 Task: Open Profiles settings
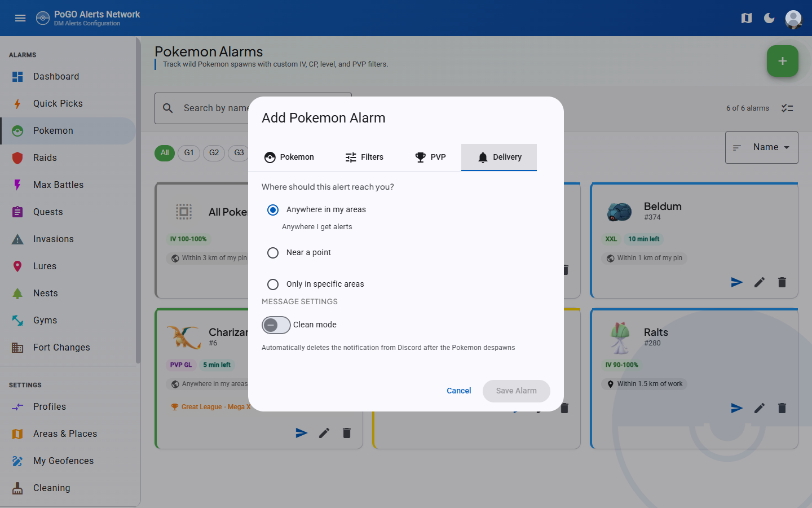(x=68, y=407)
